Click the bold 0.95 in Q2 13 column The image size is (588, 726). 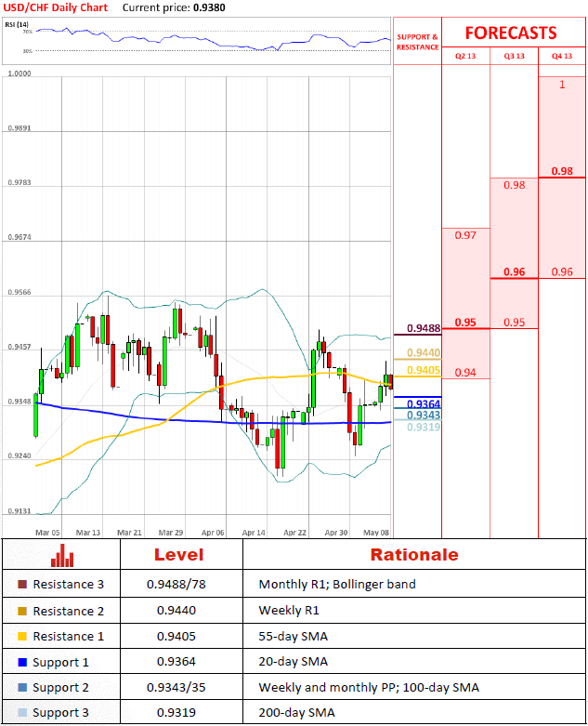[465, 323]
